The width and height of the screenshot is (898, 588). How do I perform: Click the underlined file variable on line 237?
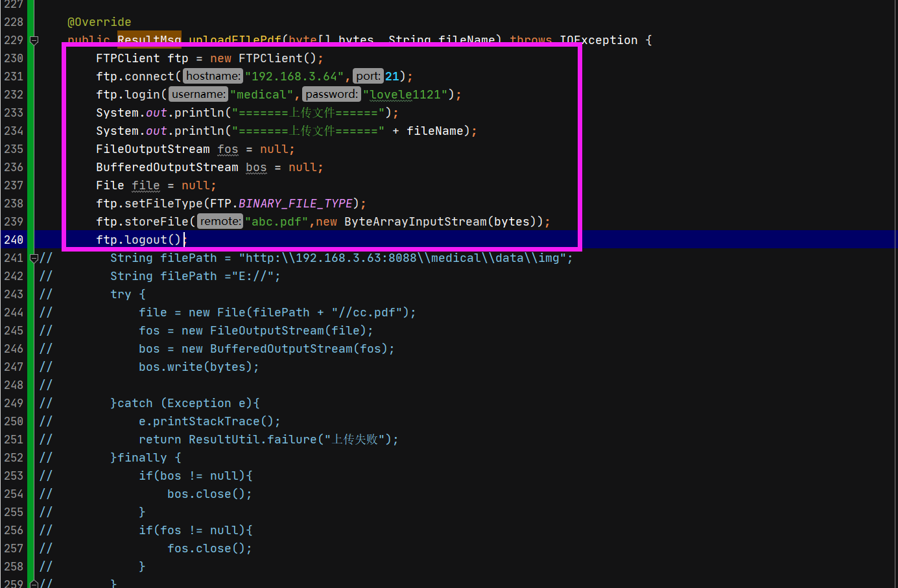point(146,185)
